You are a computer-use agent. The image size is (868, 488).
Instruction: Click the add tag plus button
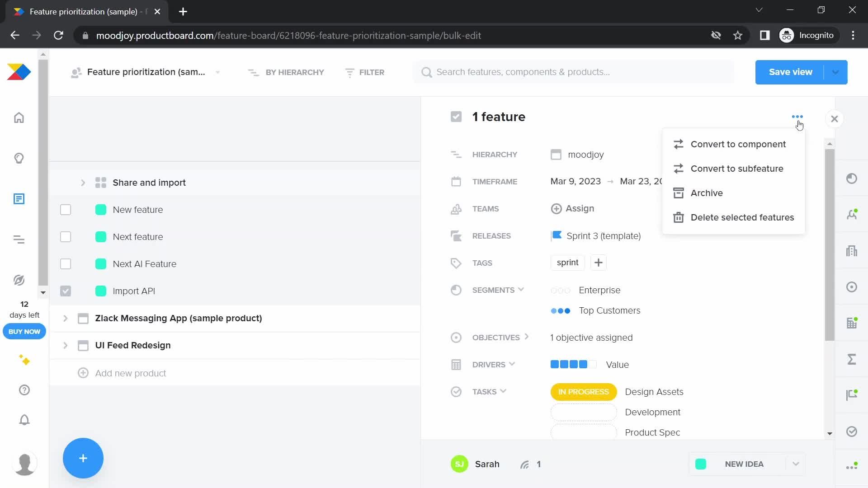[x=598, y=263]
